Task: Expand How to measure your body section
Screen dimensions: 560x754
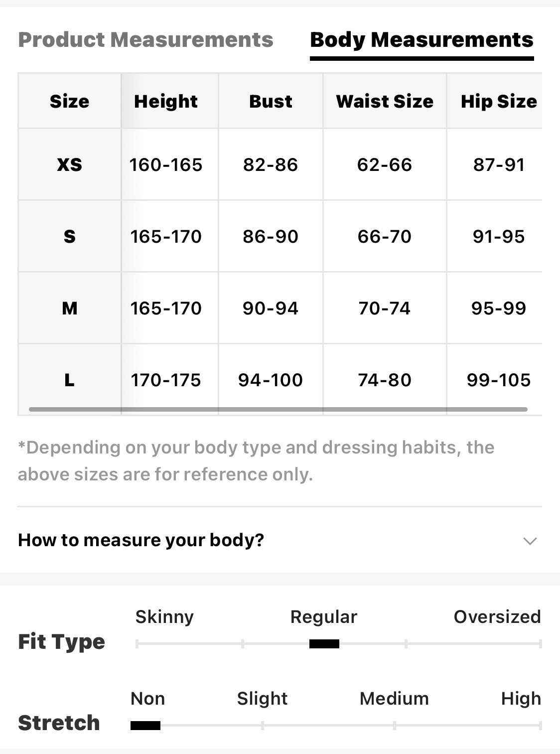Action: tap(141, 540)
